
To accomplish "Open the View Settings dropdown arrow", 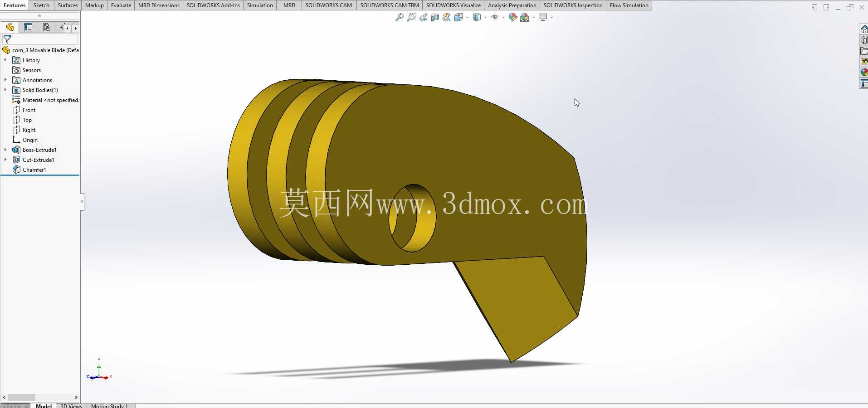I will pyautogui.click(x=551, y=17).
